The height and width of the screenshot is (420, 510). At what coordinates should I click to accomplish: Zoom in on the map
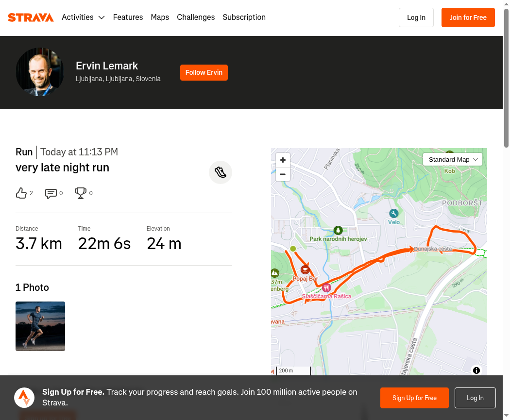tap(283, 160)
